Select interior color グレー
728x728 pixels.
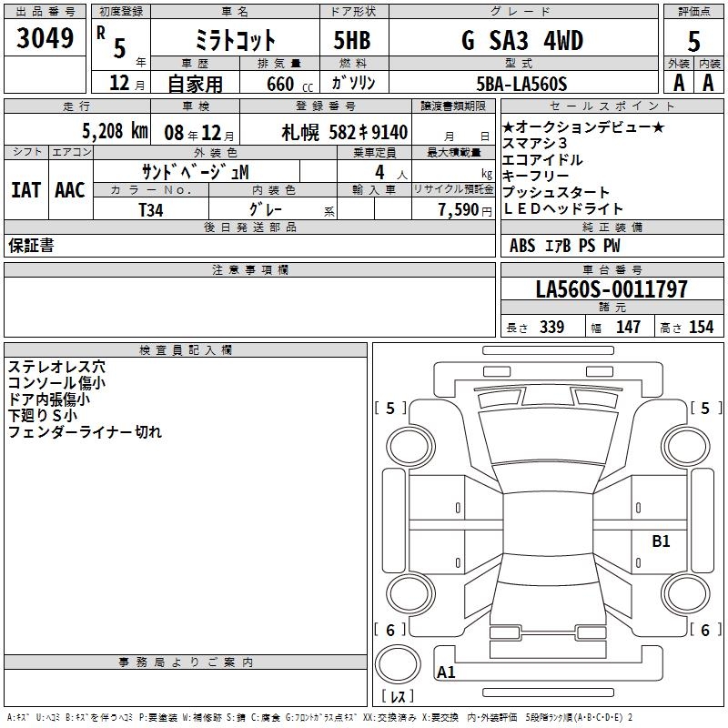pyautogui.click(x=265, y=210)
